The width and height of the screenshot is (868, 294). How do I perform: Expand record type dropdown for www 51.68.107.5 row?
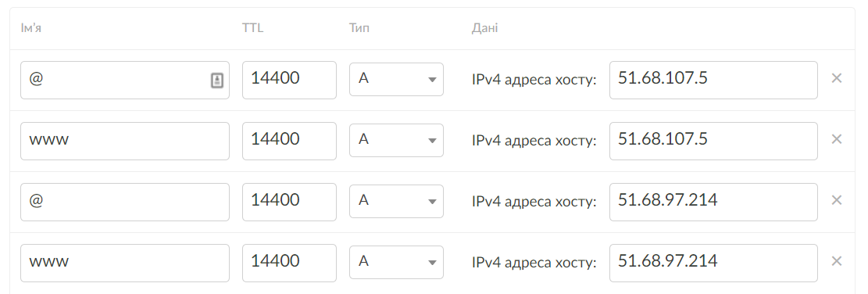click(396, 141)
